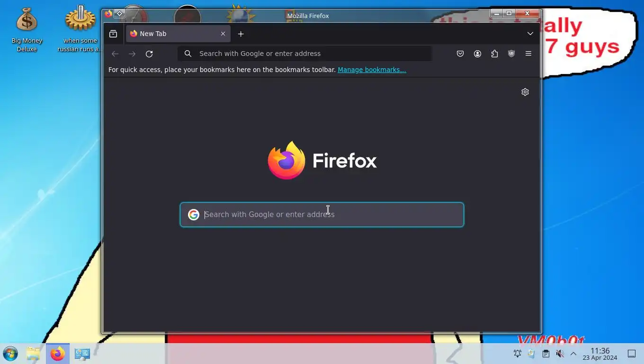The width and height of the screenshot is (644, 364).
Task: Select the New Tab tab
Action: [x=178, y=34]
